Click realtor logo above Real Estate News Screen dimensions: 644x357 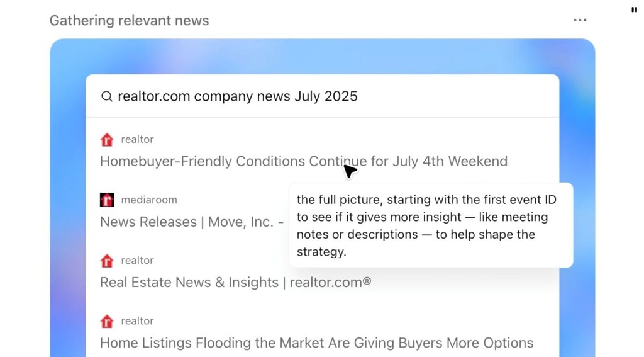(x=107, y=261)
